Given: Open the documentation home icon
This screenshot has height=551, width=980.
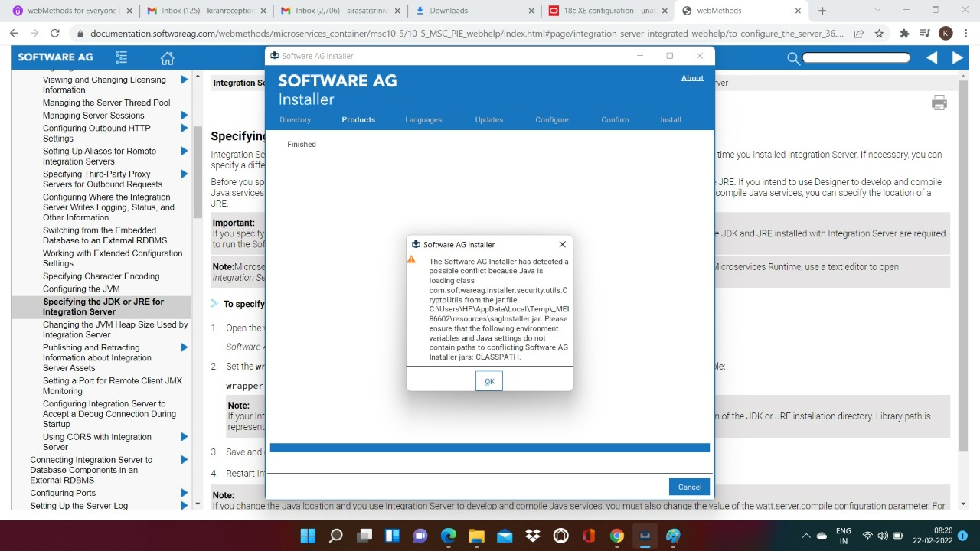Looking at the screenshot, I should (x=167, y=58).
